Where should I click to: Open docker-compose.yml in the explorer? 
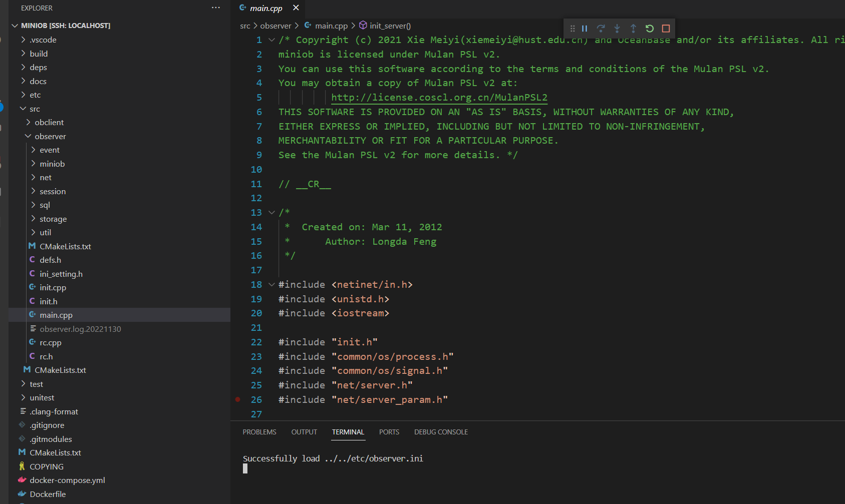pos(67,480)
